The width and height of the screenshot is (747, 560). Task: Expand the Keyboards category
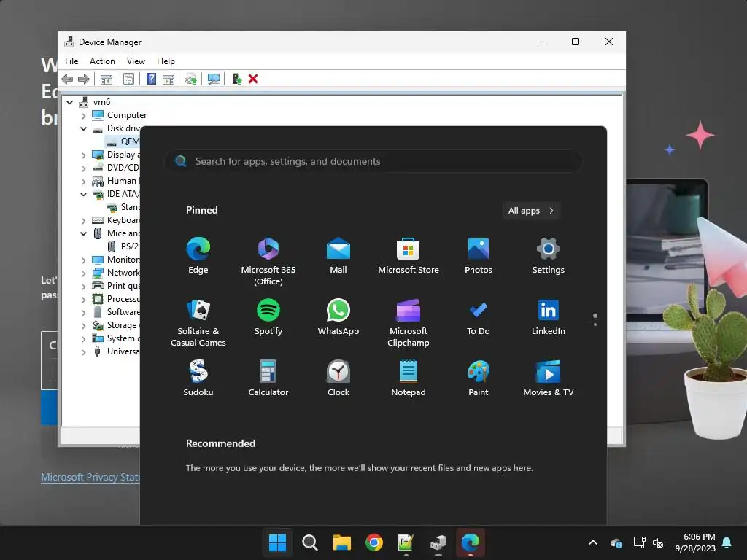[83, 220]
